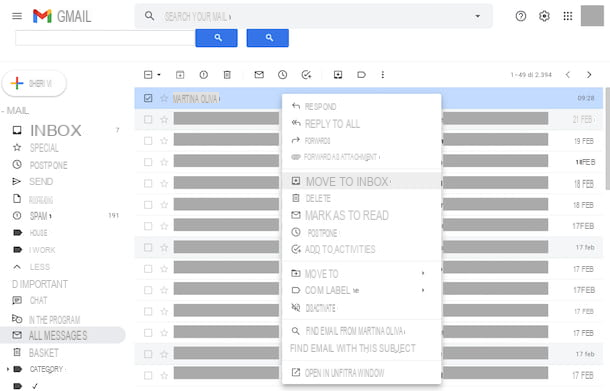Select Respond in the context menu
The height and width of the screenshot is (391, 610).
362,107
